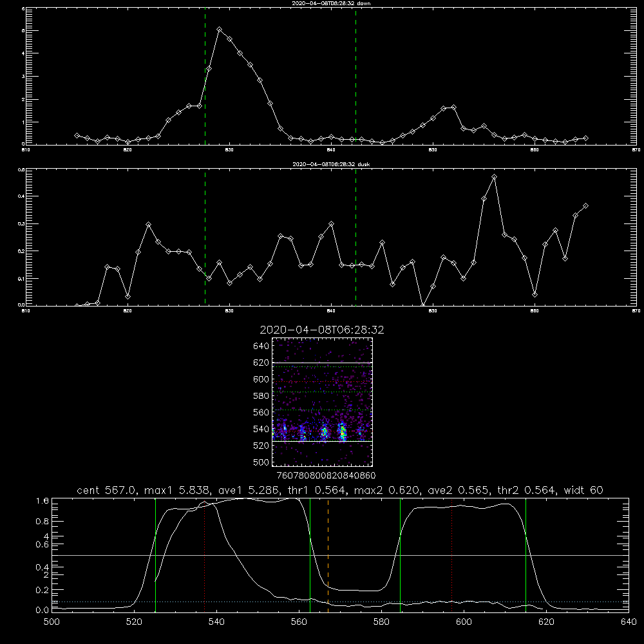Click the bottom plot x-axis label 560

(x=299, y=622)
